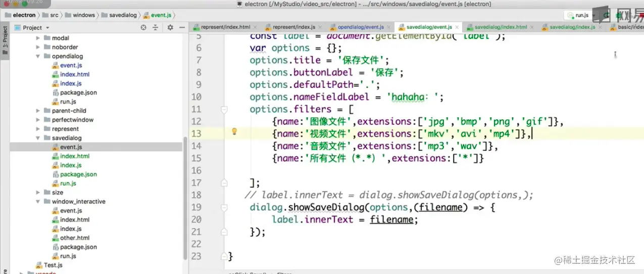Close the savedialog/index.js editor tab
Screen dimensions: 644x274
point(600,27)
